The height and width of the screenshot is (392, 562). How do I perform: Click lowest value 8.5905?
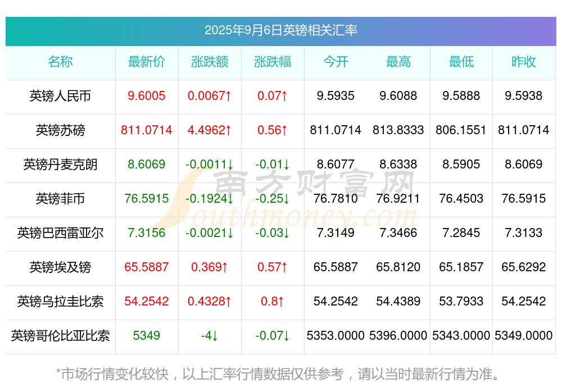coord(461,165)
